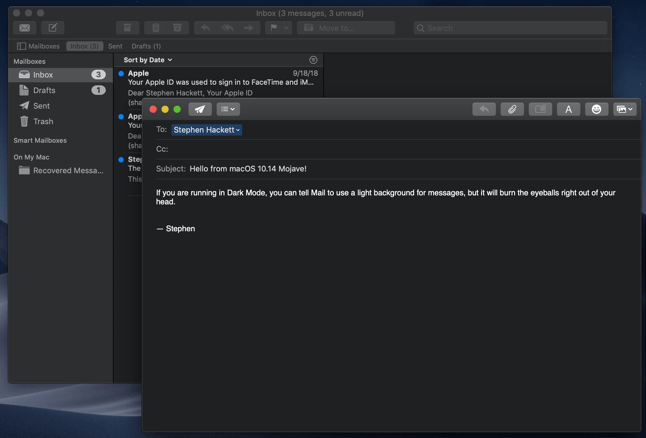Click the Delete trash icon in Mail toolbar

point(155,28)
